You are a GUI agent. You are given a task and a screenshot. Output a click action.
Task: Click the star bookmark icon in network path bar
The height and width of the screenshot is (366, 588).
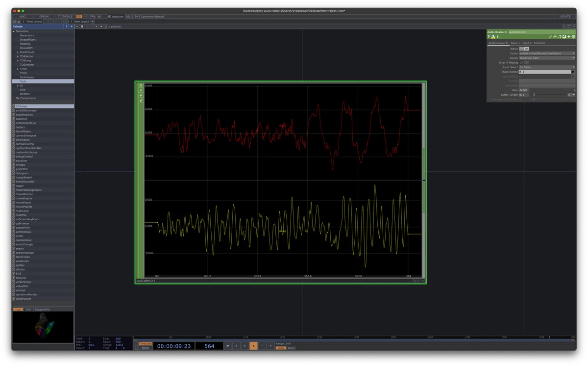pos(101,26)
